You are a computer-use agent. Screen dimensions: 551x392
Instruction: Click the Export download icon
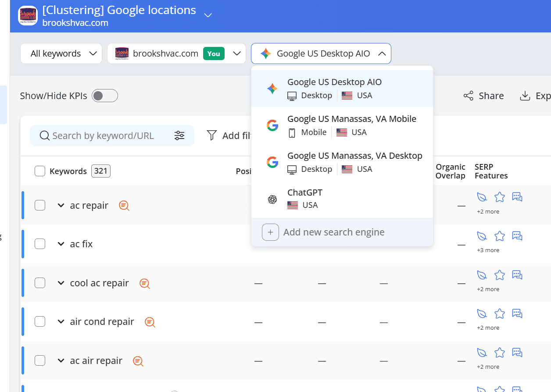coord(525,96)
